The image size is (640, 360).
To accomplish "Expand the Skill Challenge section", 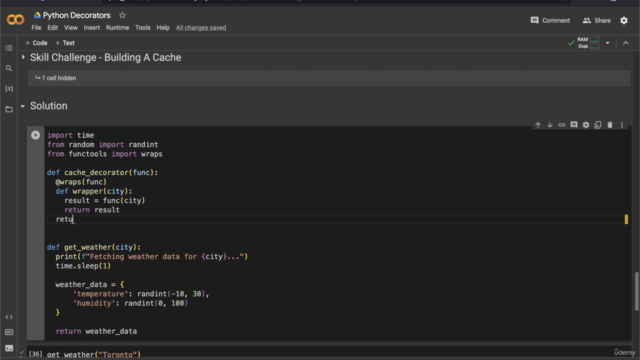I will pyautogui.click(x=23, y=57).
